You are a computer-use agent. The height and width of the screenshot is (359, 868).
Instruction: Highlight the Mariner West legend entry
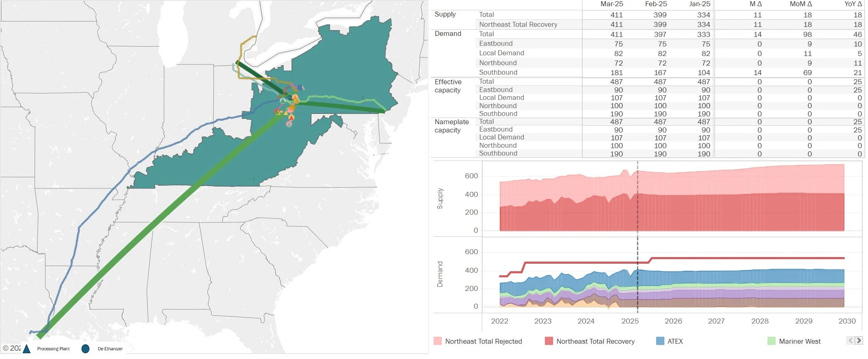pos(794,341)
